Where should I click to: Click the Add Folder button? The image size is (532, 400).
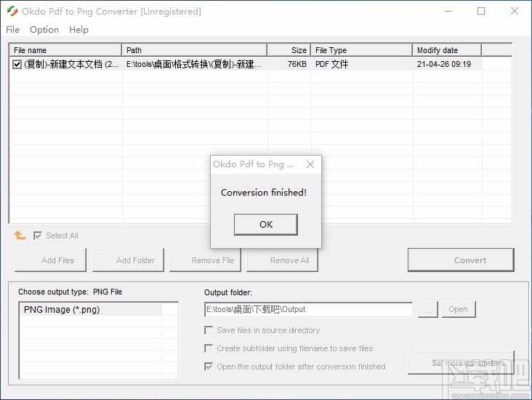[x=128, y=260]
